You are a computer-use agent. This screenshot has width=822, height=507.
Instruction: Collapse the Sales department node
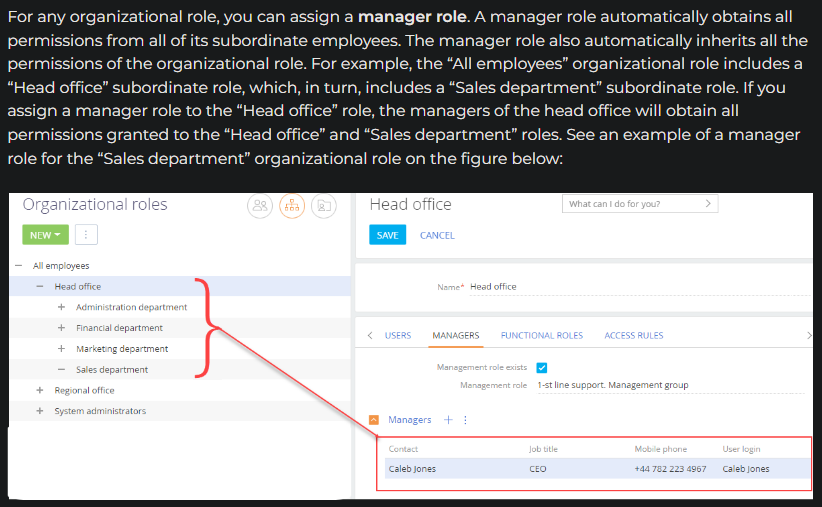[61, 370]
